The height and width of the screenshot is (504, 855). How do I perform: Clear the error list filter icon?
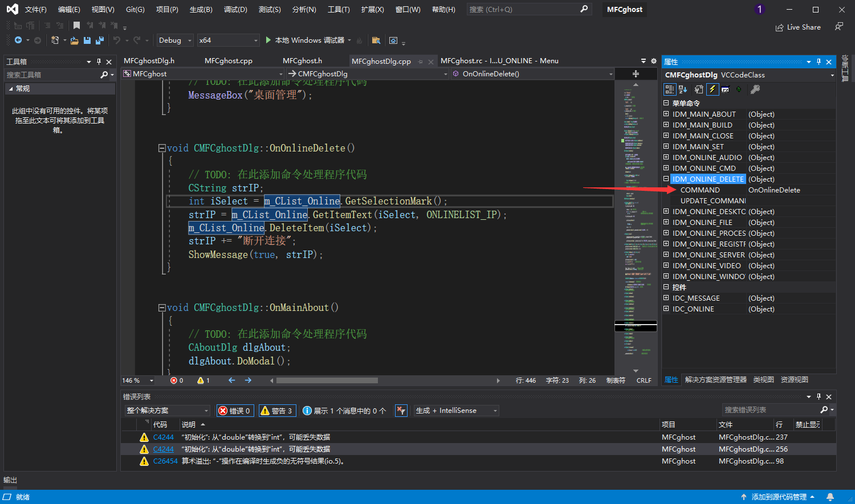tap(401, 411)
